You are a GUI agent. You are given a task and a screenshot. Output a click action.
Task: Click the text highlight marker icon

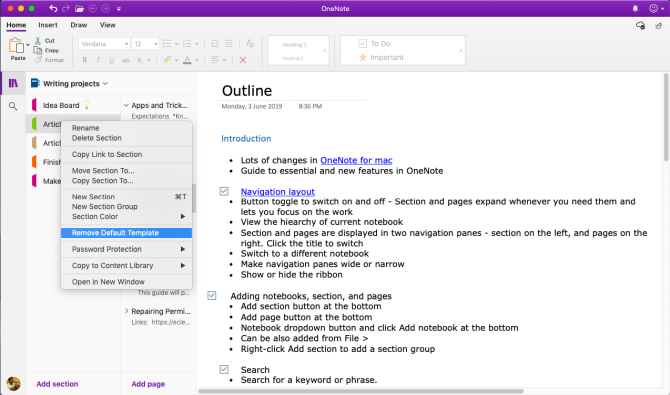click(168, 60)
